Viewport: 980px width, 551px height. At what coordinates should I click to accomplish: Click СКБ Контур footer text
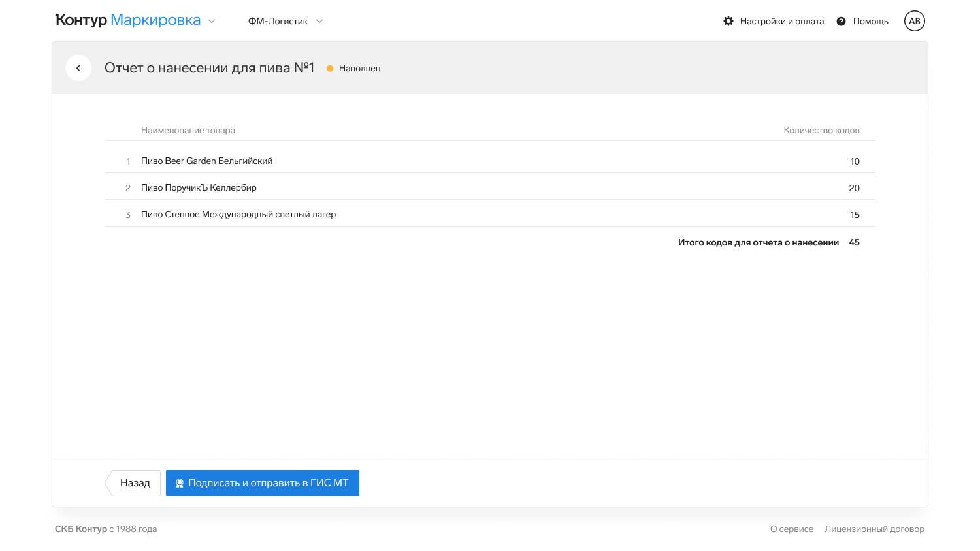click(81, 529)
